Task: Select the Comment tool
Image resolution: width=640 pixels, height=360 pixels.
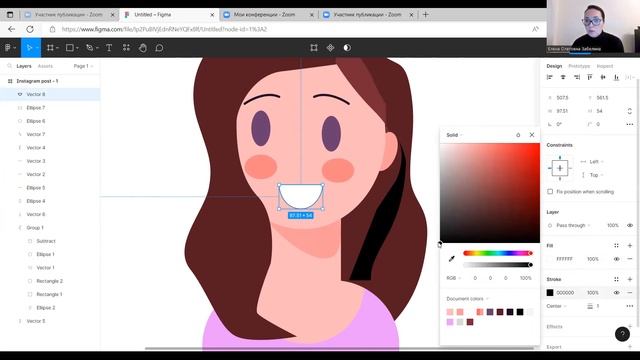Action: [x=159, y=48]
